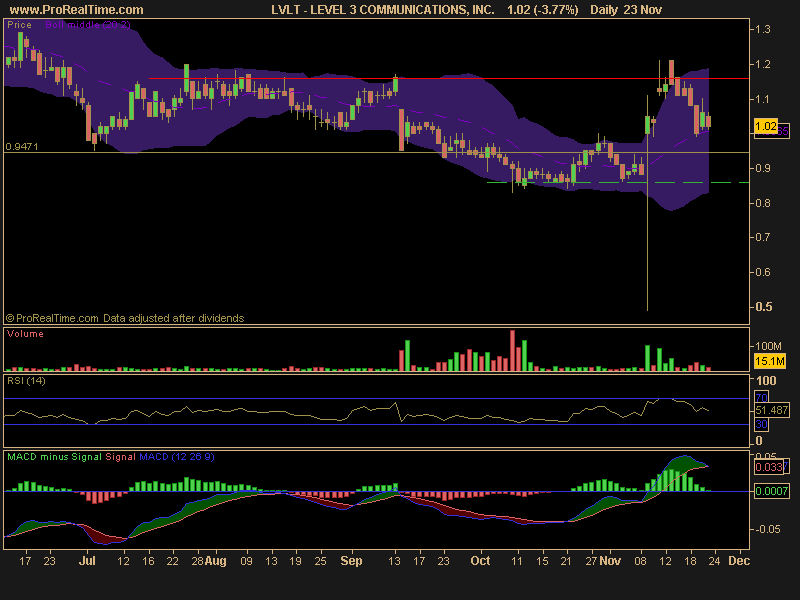
Task: Click the Aug month label on date axis
Action: (215, 561)
